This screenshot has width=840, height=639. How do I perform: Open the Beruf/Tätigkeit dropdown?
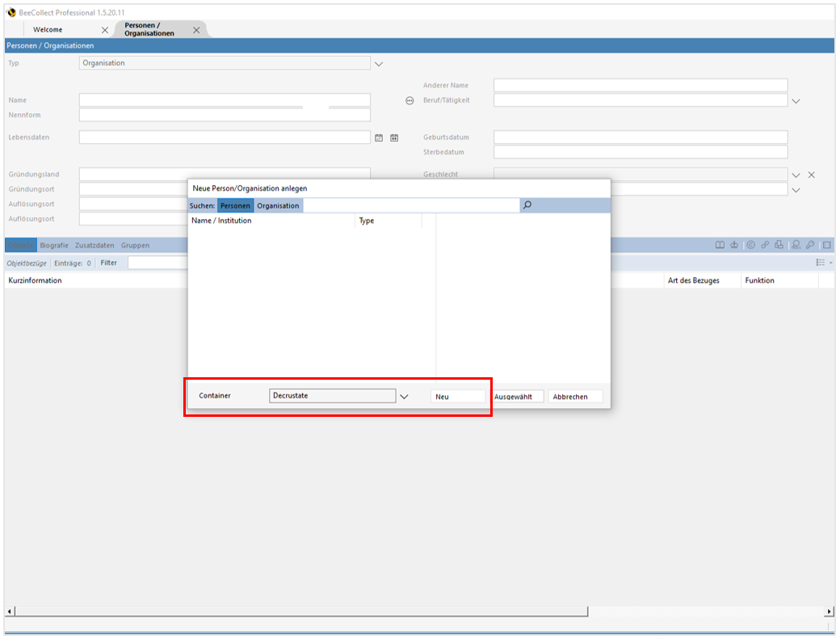coord(796,99)
